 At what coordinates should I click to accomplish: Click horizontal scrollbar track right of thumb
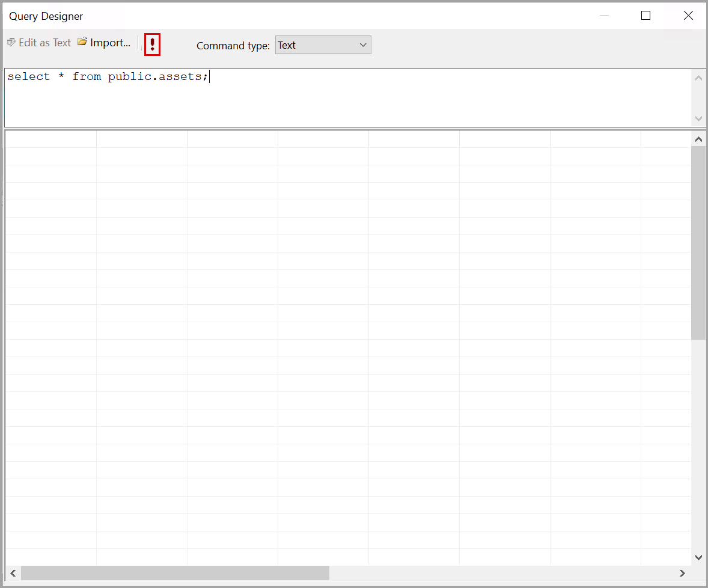point(499,573)
